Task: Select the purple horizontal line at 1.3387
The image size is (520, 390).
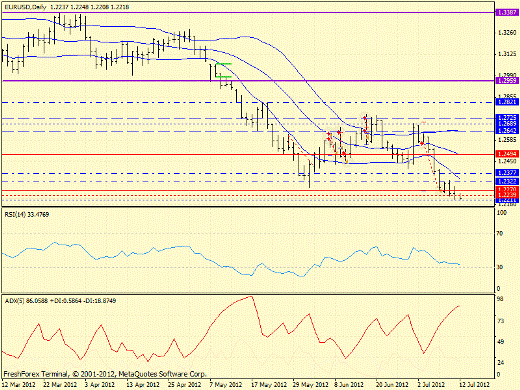Action: pyautogui.click(x=247, y=12)
